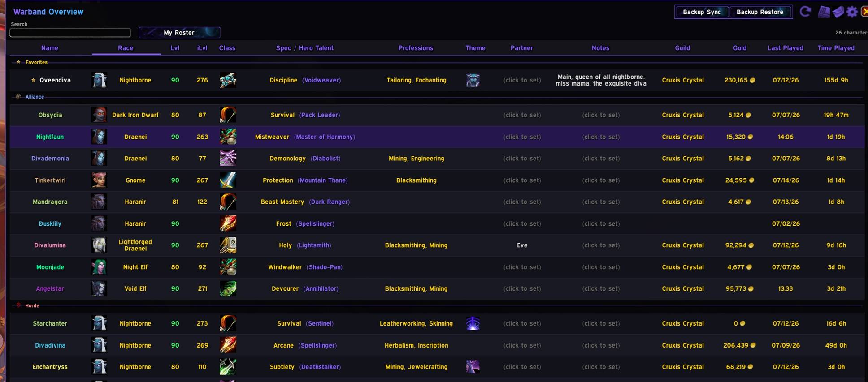Click Starchanter's hunter class icon
Screen dimensions: 868x382
point(228,323)
